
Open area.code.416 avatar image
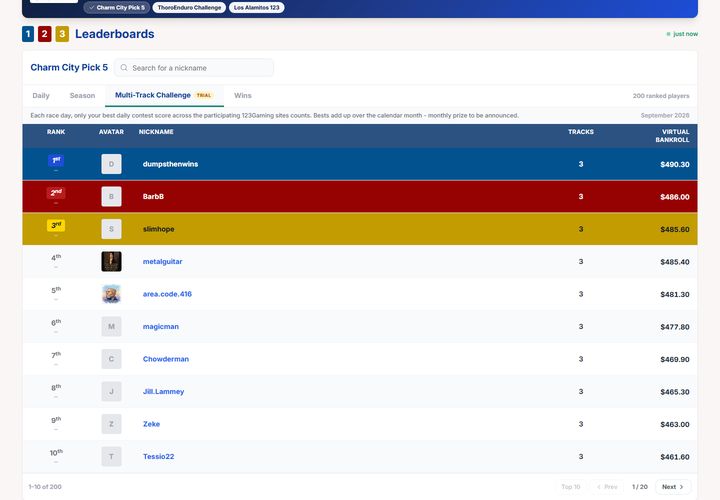tap(112, 294)
